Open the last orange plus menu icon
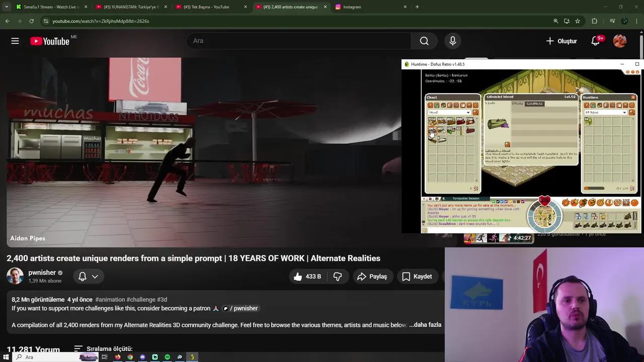Screen dimensions: 644x362 634,203
